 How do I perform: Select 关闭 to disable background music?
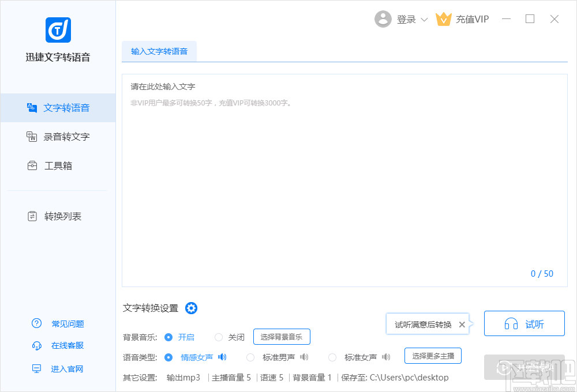pos(219,337)
